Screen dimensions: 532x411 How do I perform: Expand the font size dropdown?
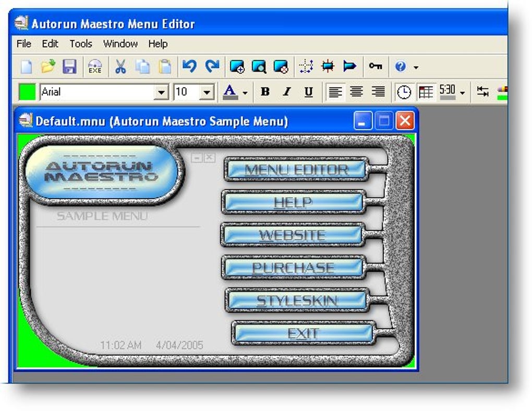[207, 92]
